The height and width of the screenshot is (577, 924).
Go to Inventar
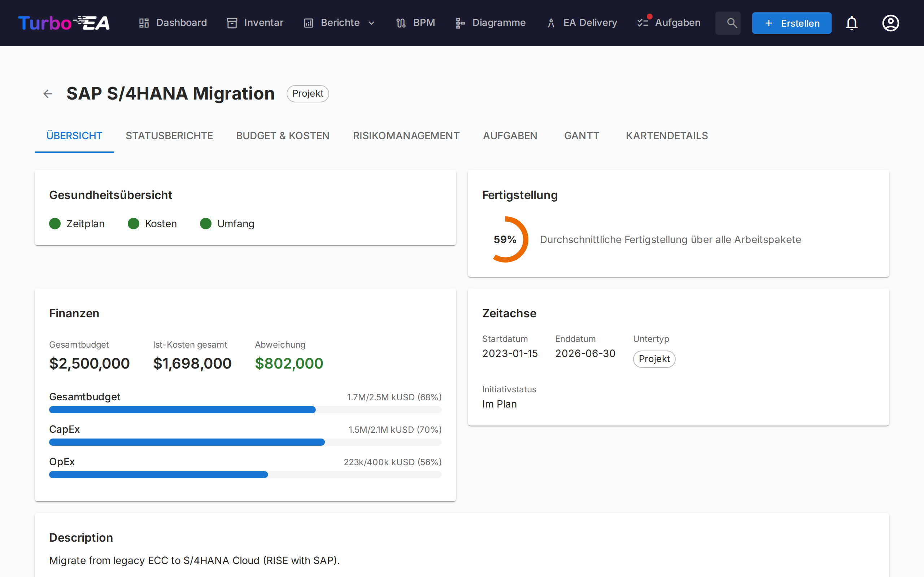(x=255, y=23)
